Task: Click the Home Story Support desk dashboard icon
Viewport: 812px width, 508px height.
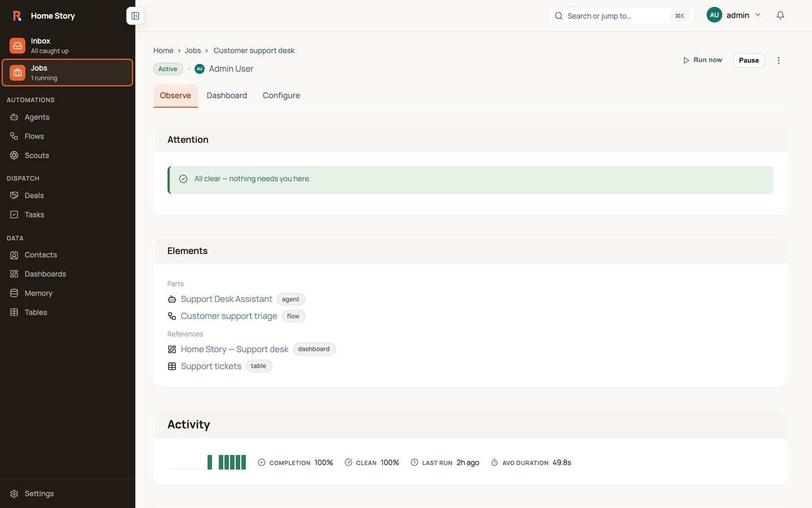Action: point(172,349)
